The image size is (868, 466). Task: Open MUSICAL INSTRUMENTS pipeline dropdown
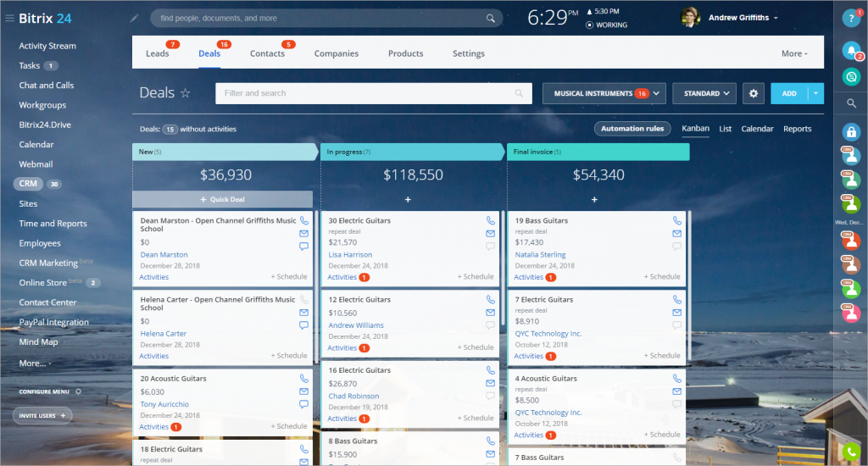coord(604,93)
